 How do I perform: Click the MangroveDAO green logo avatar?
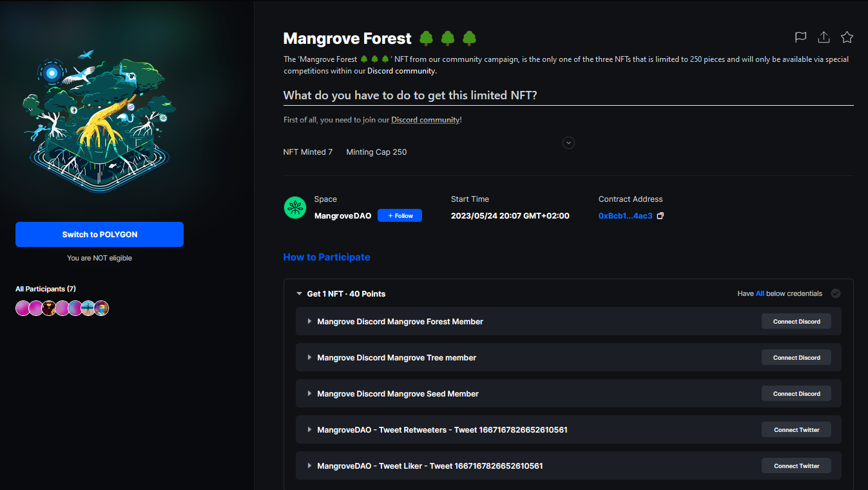[295, 208]
